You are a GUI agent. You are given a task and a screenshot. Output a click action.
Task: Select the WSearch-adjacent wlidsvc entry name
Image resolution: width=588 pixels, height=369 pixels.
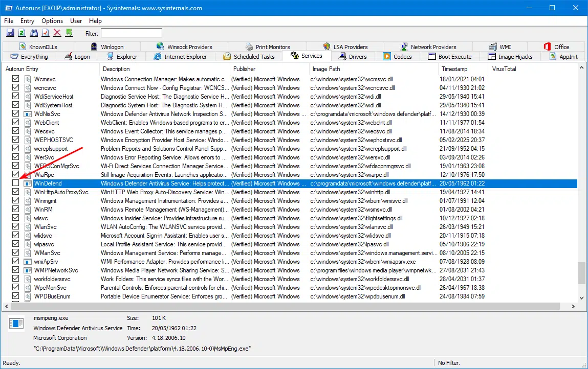43,236
